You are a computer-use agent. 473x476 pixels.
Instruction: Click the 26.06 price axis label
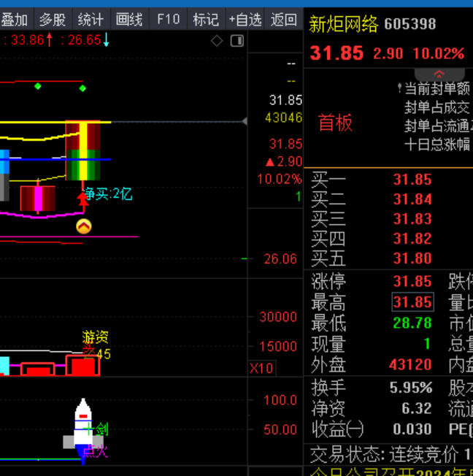click(x=280, y=259)
